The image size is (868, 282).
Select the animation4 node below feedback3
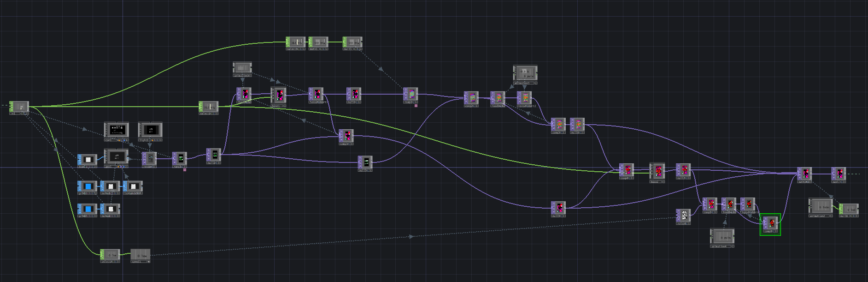(x=722, y=237)
